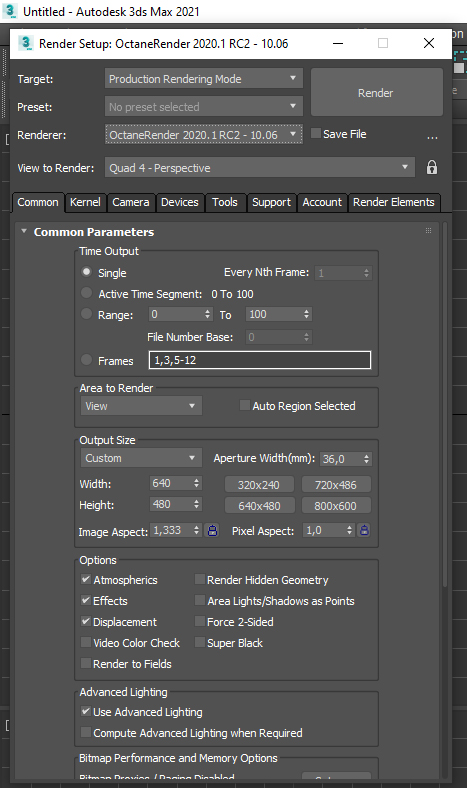
Task: Switch to the Render Elements tab
Action: click(x=394, y=202)
